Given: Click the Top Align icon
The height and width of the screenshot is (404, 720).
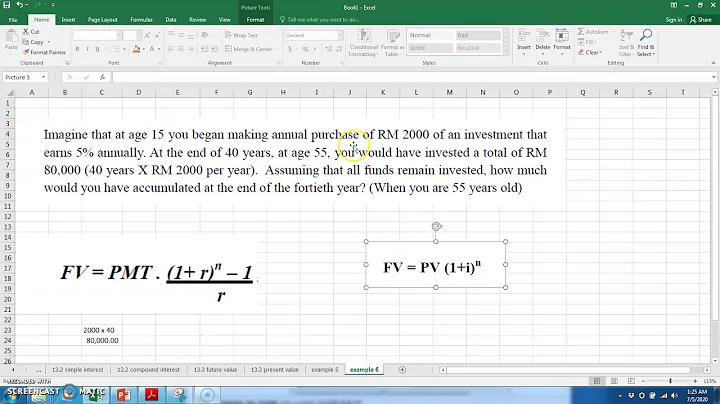Looking at the screenshot, I should pos(171,35).
